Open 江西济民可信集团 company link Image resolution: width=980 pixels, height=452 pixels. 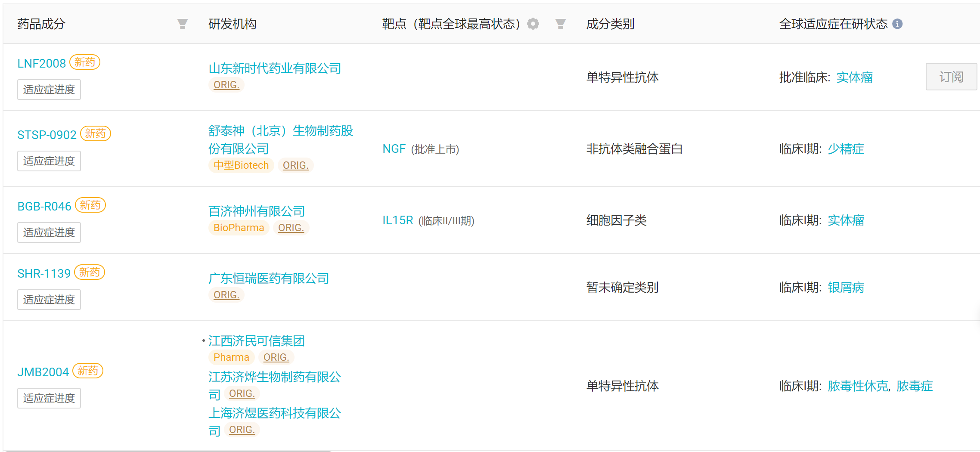click(x=257, y=341)
